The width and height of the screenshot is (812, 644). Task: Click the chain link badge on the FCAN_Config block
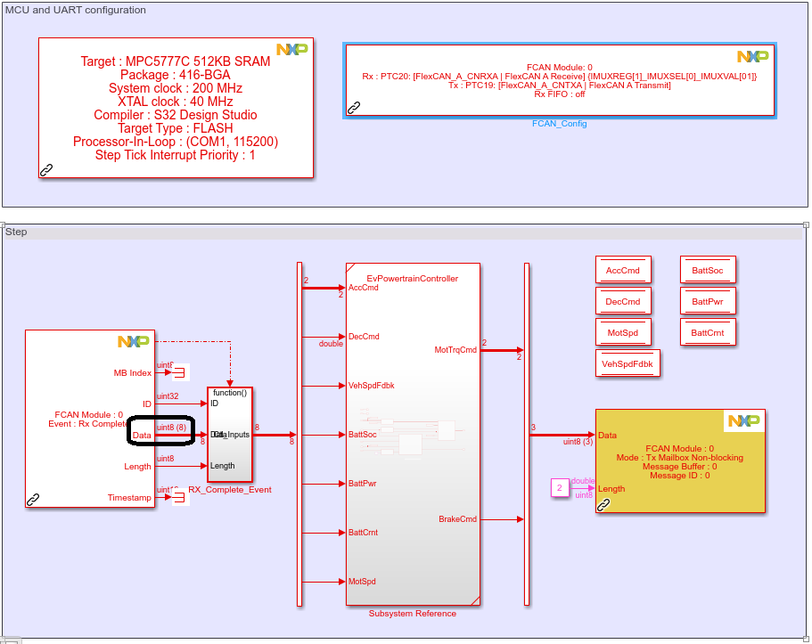353,108
